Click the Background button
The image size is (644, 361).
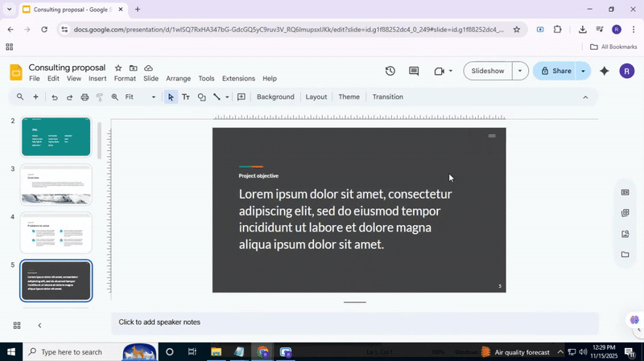[x=275, y=97]
